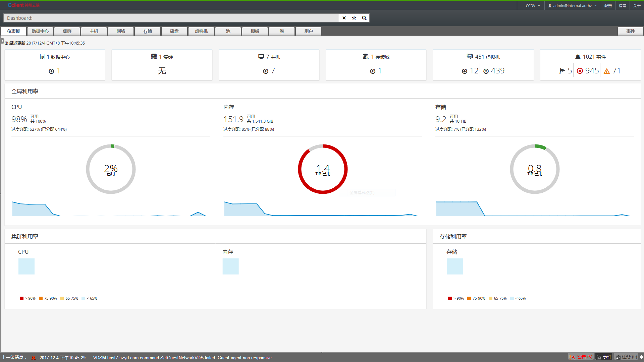Clear the search with X icon
This screenshot has width=644, height=362.
[344, 18]
